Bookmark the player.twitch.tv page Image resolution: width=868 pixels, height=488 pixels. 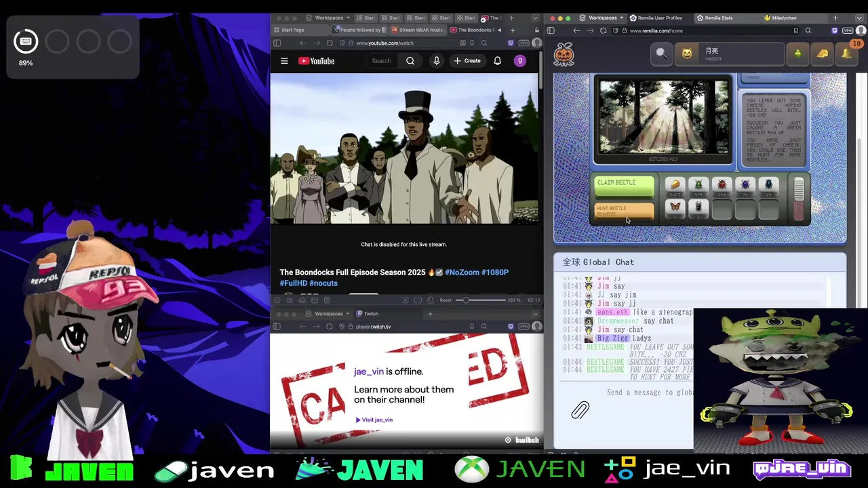click(472, 327)
